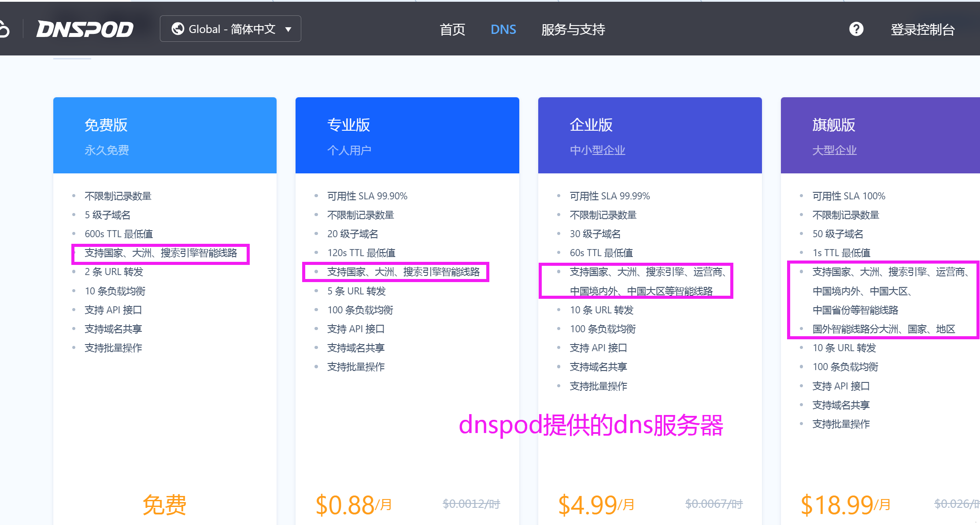
Task: Go to the 首页 menu item
Action: point(452,29)
